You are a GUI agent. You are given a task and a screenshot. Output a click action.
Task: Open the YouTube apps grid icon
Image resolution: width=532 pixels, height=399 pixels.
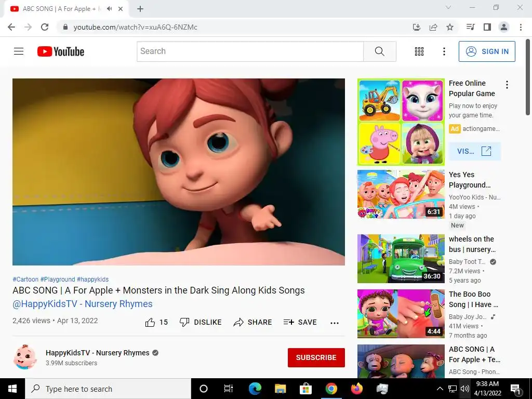pyautogui.click(x=419, y=51)
